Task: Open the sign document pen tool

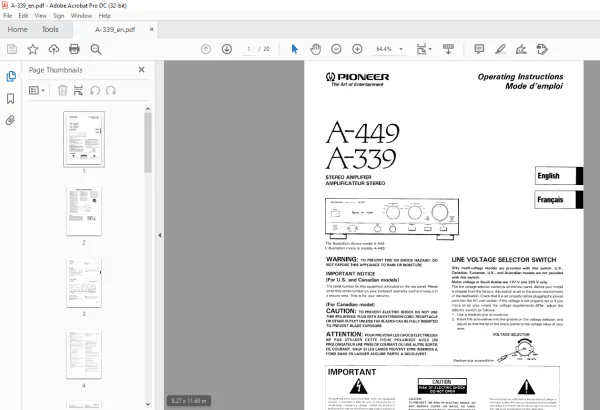Action: [x=521, y=49]
